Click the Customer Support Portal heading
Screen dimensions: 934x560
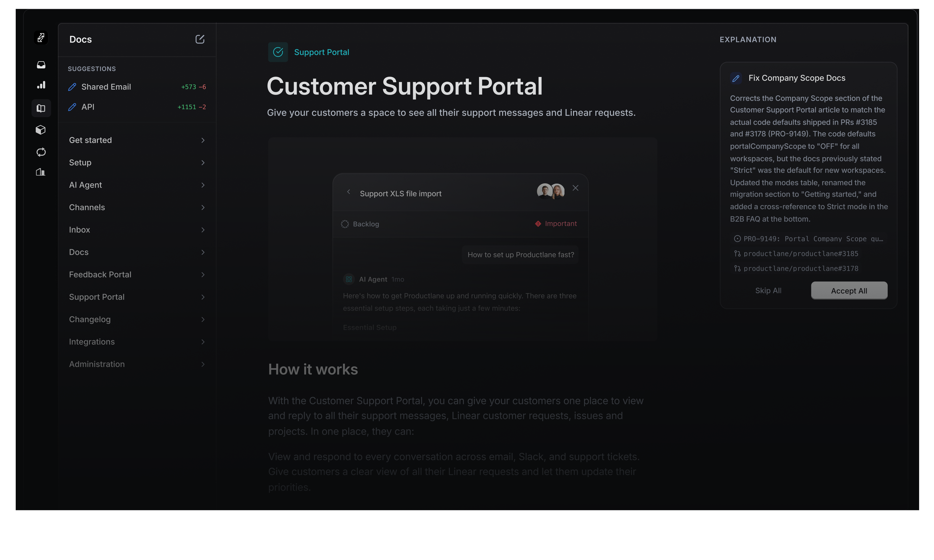(405, 86)
